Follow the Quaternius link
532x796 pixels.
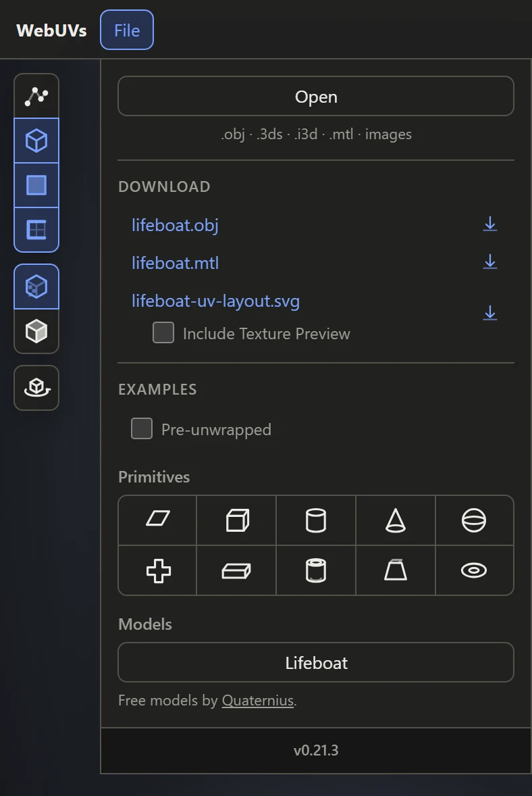tap(258, 701)
